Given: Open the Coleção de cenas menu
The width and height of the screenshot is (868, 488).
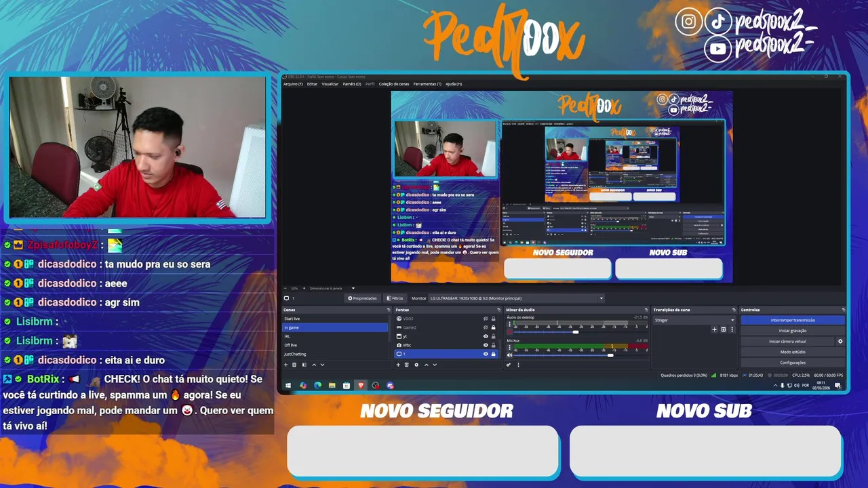Looking at the screenshot, I should pyautogui.click(x=394, y=84).
